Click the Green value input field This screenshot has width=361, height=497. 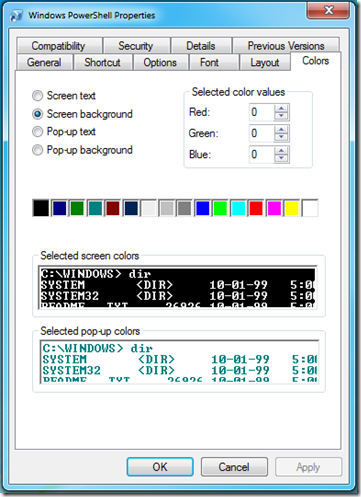click(x=262, y=133)
